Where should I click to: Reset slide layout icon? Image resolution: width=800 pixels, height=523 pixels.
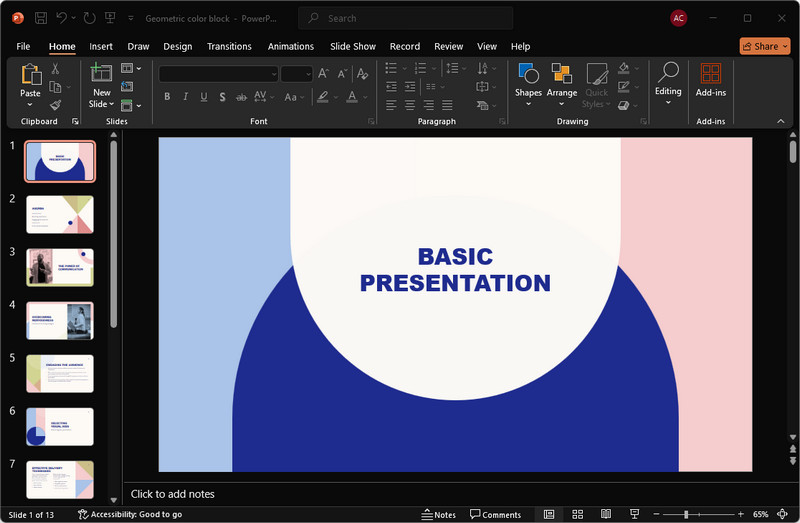[x=127, y=87]
